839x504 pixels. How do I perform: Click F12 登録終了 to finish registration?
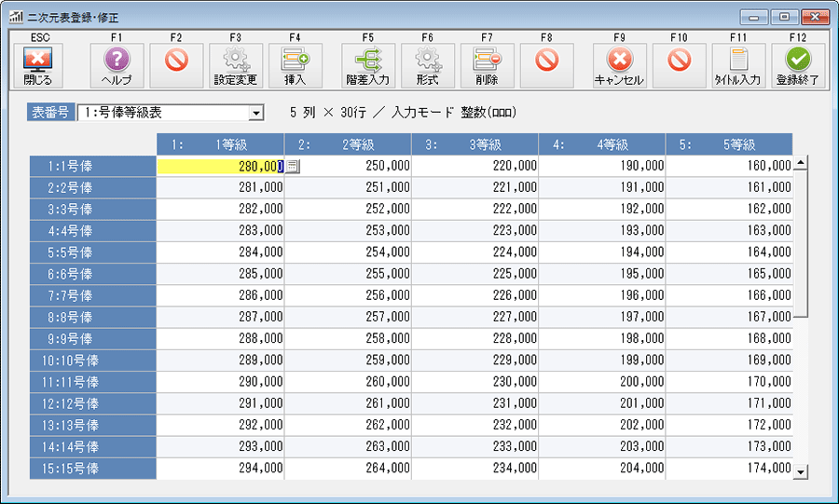798,66
